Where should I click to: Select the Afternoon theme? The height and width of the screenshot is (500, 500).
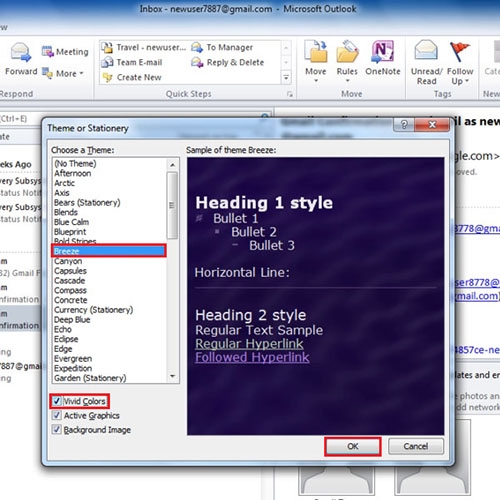click(x=73, y=173)
